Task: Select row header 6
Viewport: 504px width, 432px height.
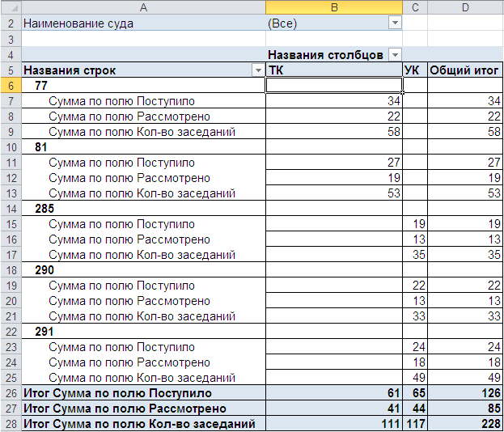Action: pos(11,86)
